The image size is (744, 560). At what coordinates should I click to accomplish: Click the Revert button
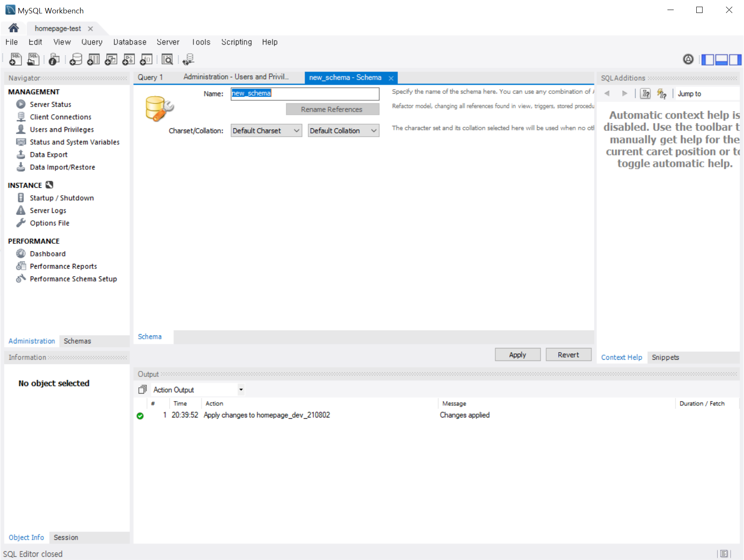568,355
